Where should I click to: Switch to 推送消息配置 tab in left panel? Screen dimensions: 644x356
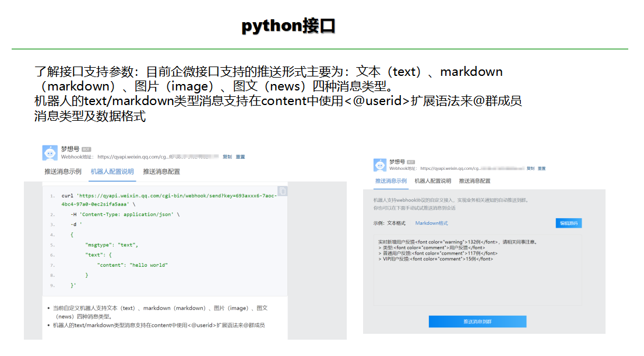pos(161,172)
